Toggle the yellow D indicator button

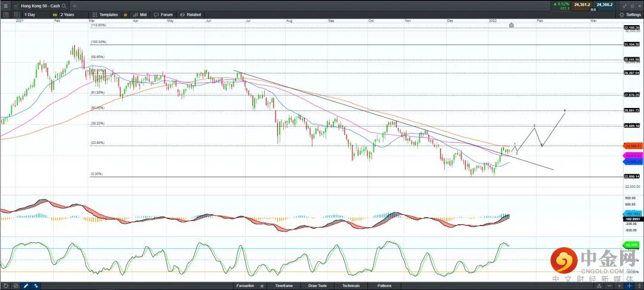[x=125, y=14]
